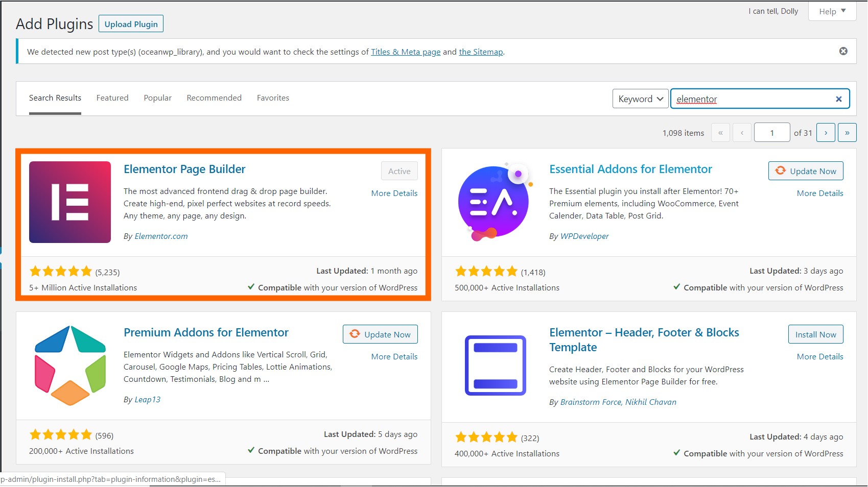Jump to the last results page

(847, 133)
